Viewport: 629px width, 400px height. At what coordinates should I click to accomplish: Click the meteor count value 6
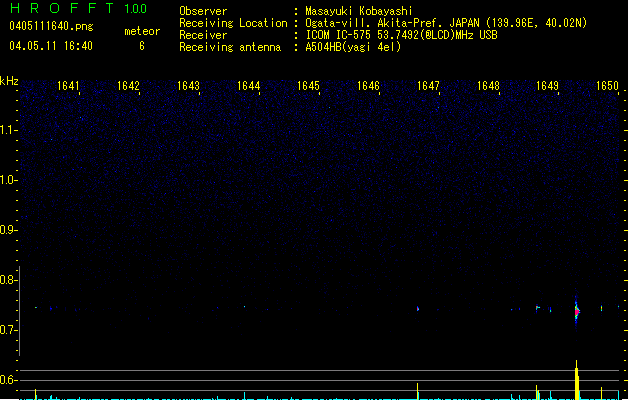point(142,46)
